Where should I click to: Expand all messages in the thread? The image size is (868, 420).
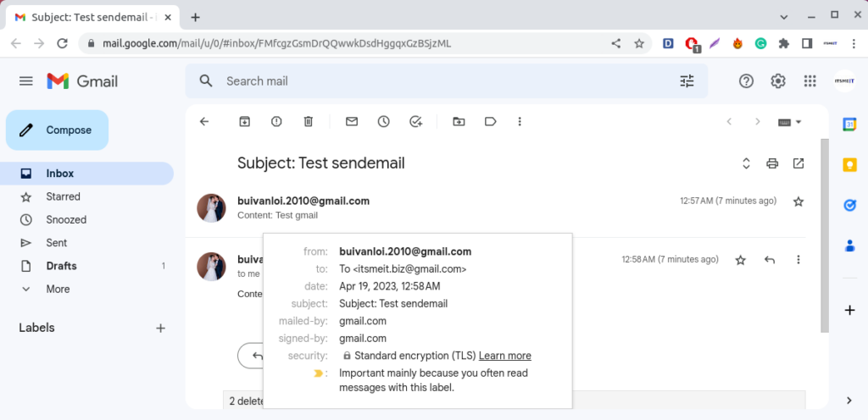click(x=746, y=163)
